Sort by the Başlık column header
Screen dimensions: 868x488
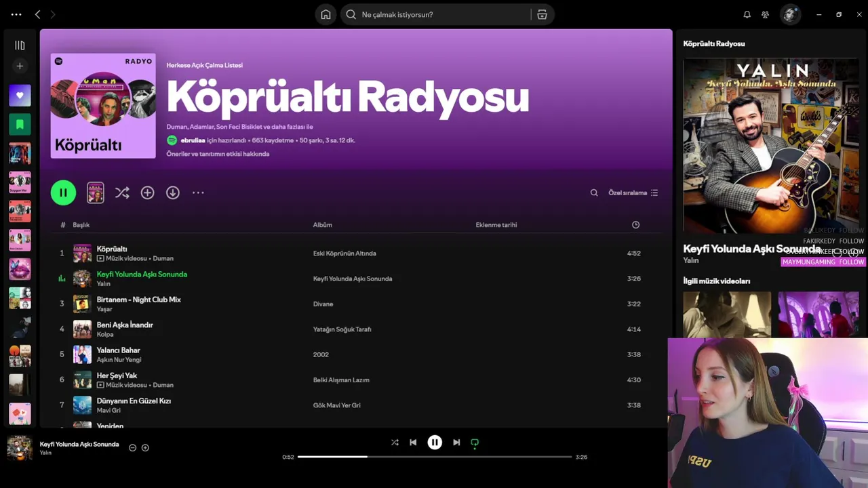(x=81, y=224)
